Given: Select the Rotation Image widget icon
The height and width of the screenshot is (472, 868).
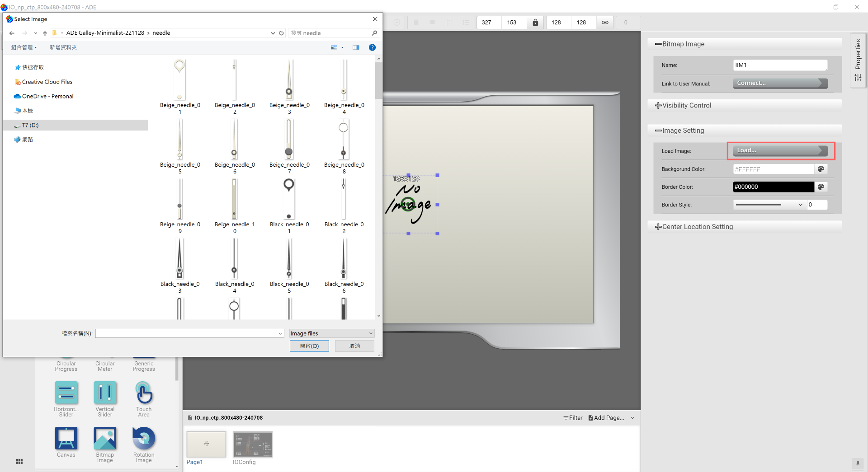Looking at the screenshot, I should pyautogui.click(x=144, y=439).
